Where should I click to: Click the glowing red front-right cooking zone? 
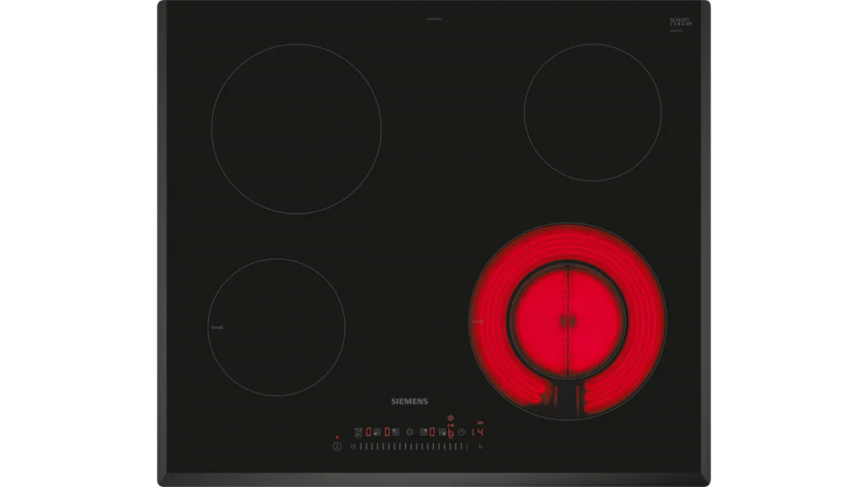pos(568,321)
